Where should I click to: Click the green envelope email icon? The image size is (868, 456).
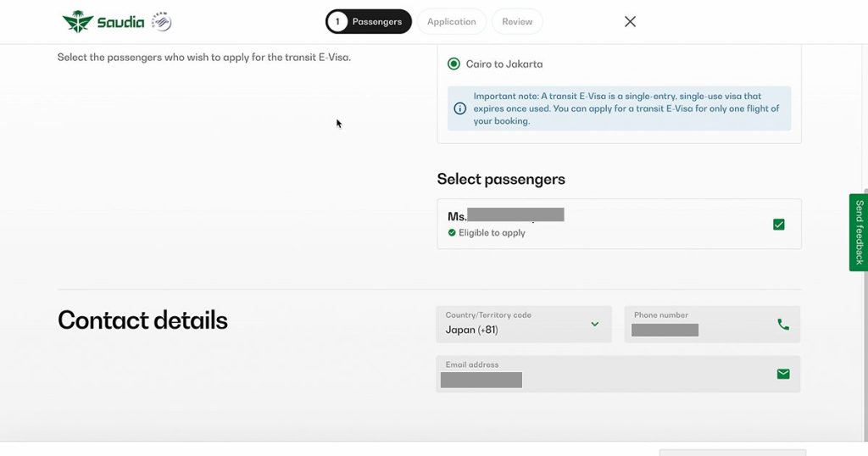782,374
